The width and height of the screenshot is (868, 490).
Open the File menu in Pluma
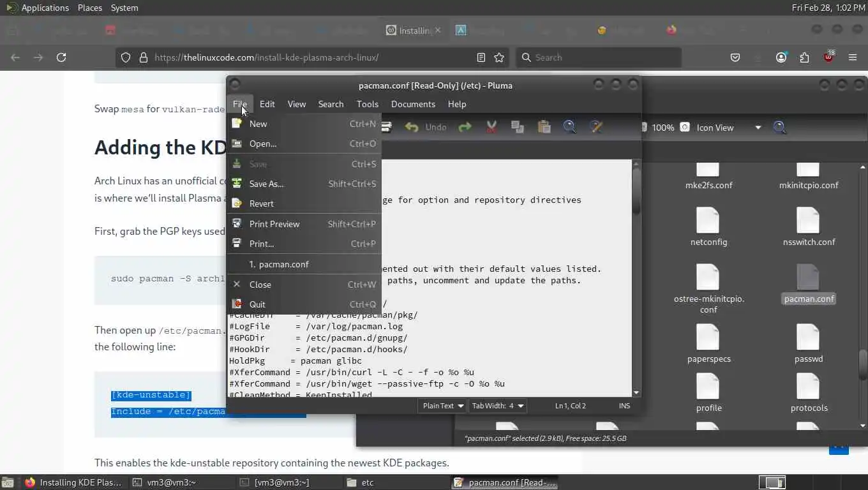coord(240,104)
